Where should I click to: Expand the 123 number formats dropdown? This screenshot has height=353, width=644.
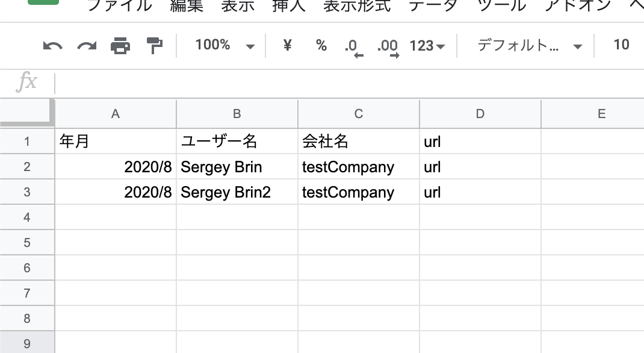[427, 46]
